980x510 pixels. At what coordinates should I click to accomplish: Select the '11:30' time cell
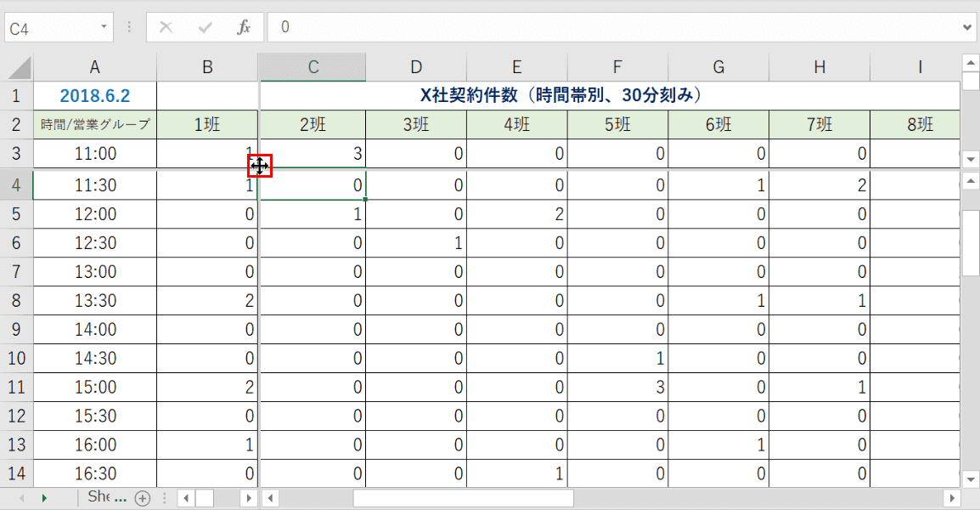point(95,185)
